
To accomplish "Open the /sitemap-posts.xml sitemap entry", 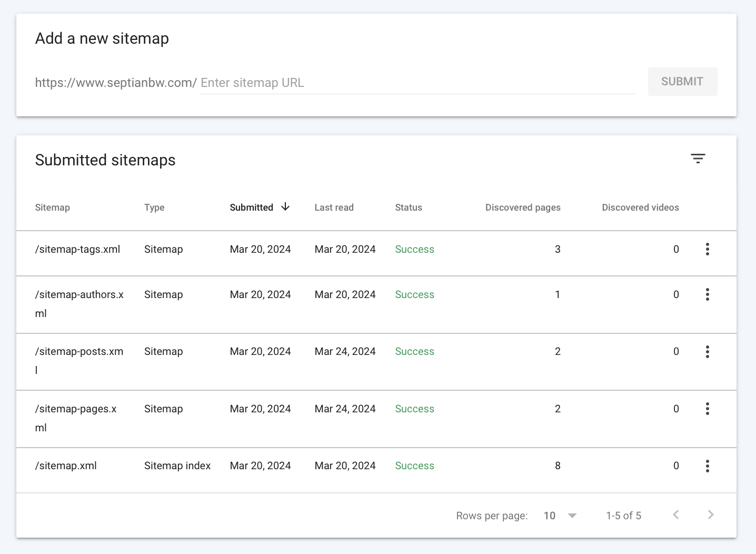I will 79,351.
